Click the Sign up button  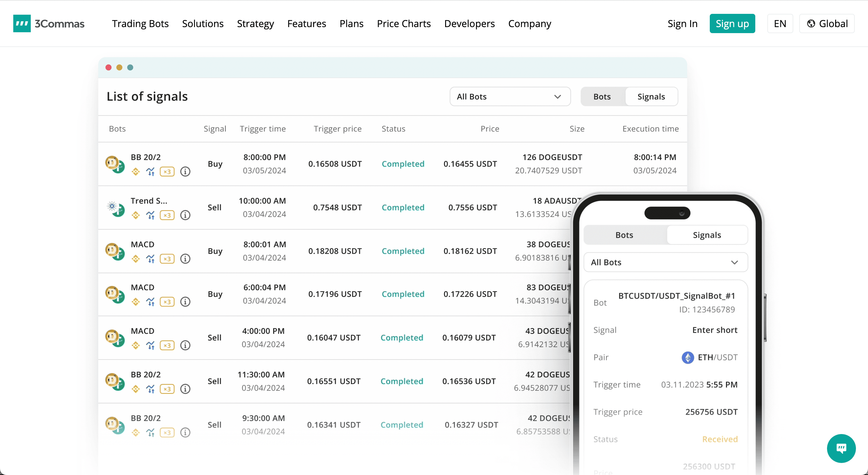pyautogui.click(x=732, y=23)
